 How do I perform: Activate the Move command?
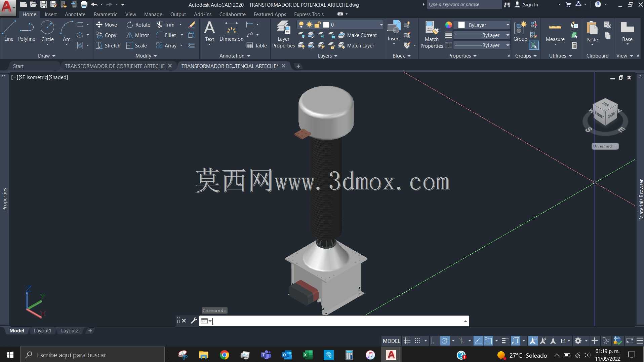click(106, 25)
